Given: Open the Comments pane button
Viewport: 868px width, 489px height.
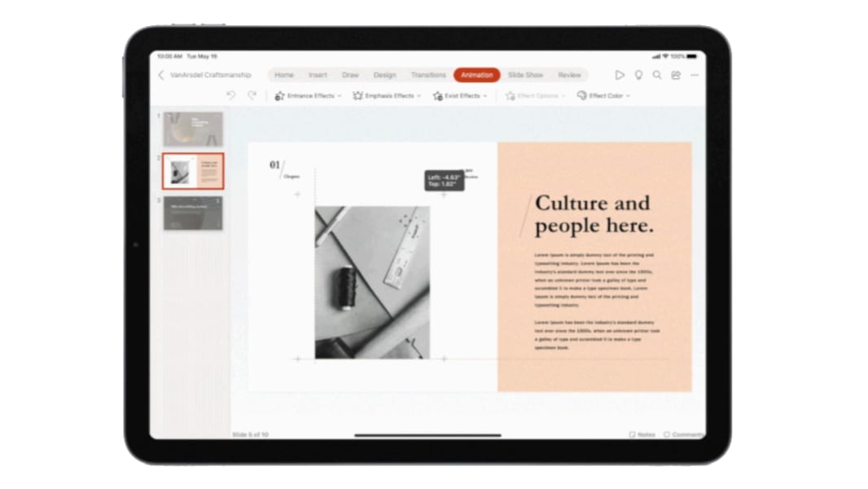Looking at the screenshot, I should pyautogui.click(x=684, y=434).
